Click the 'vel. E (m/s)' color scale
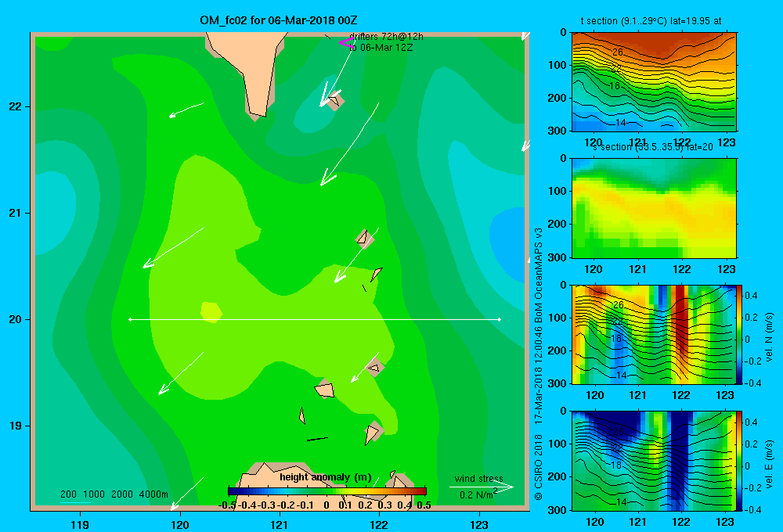This screenshot has height=532, width=783. [740, 461]
